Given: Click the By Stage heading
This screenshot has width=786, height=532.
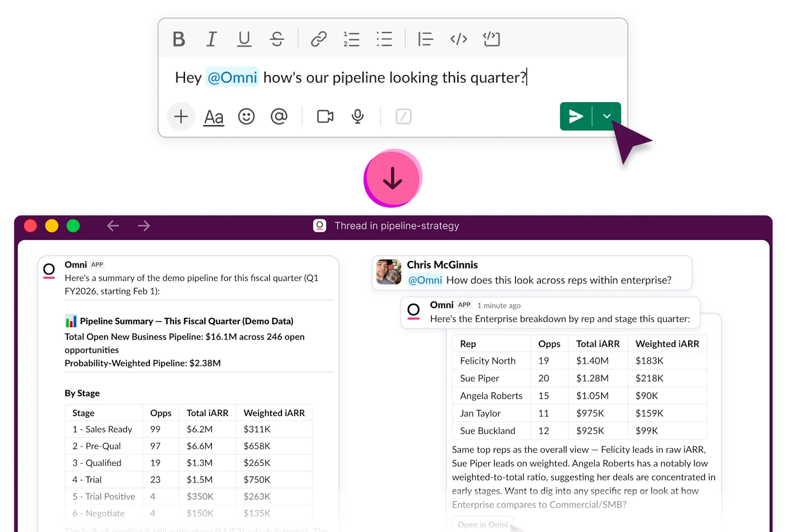Looking at the screenshot, I should point(82,393).
